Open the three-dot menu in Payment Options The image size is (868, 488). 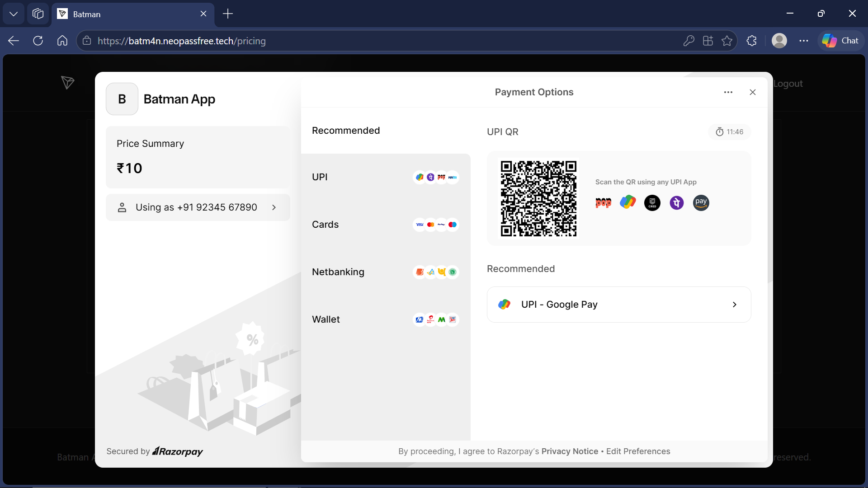(x=728, y=92)
